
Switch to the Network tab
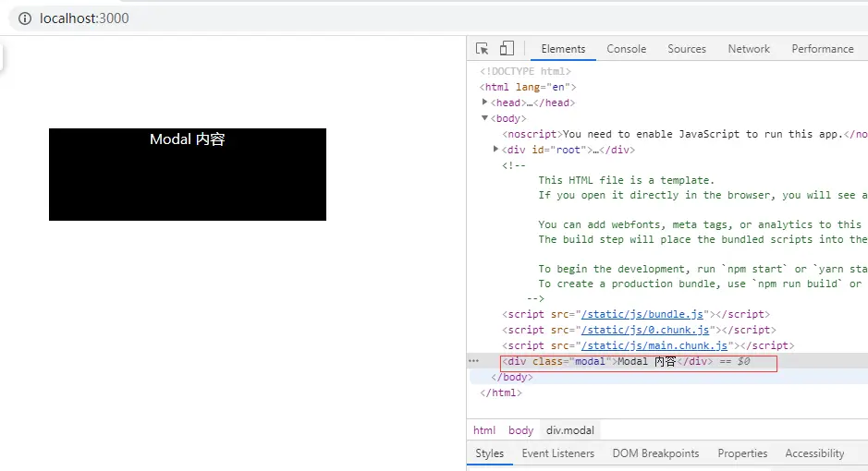(749, 49)
